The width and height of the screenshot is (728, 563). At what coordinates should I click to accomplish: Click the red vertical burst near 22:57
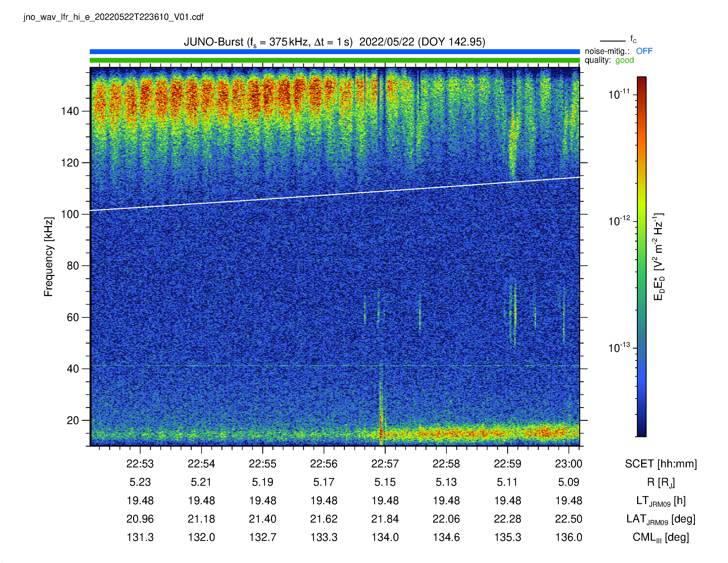[381, 414]
